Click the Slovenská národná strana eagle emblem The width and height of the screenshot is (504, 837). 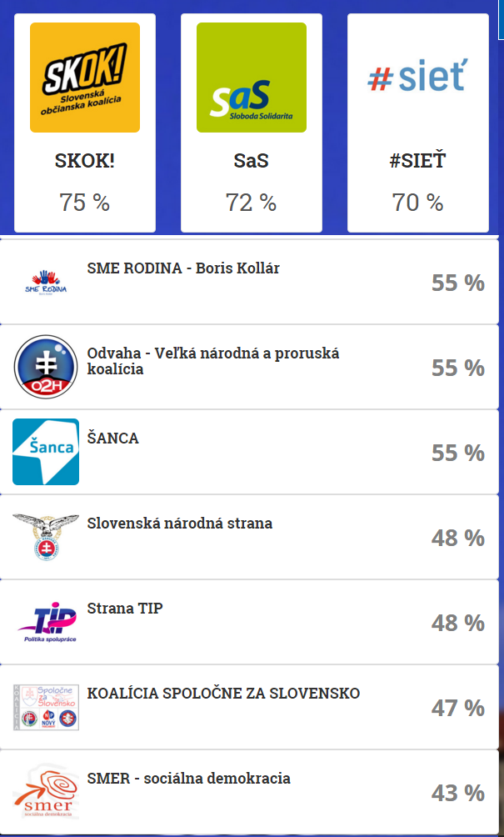pos(46,537)
